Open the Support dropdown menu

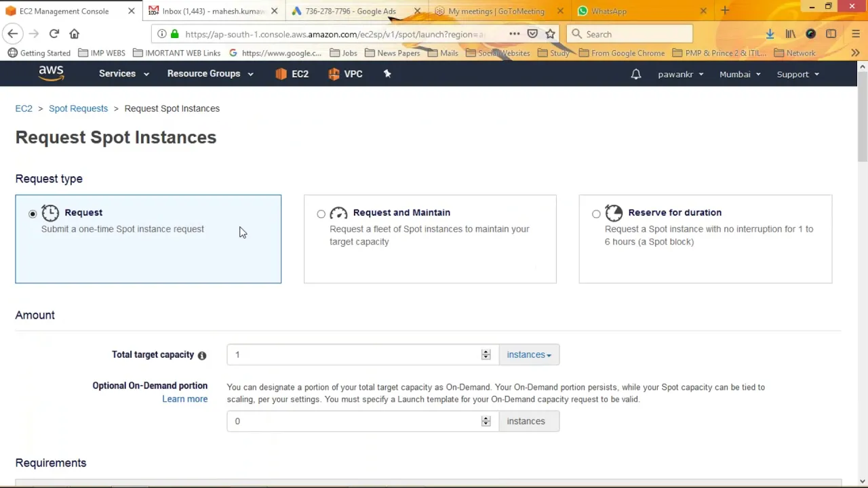798,74
